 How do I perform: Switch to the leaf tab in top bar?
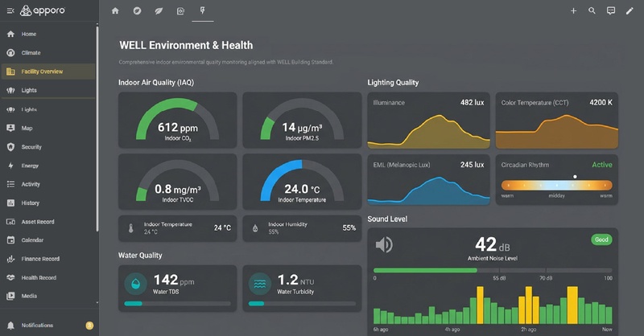[x=159, y=11]
